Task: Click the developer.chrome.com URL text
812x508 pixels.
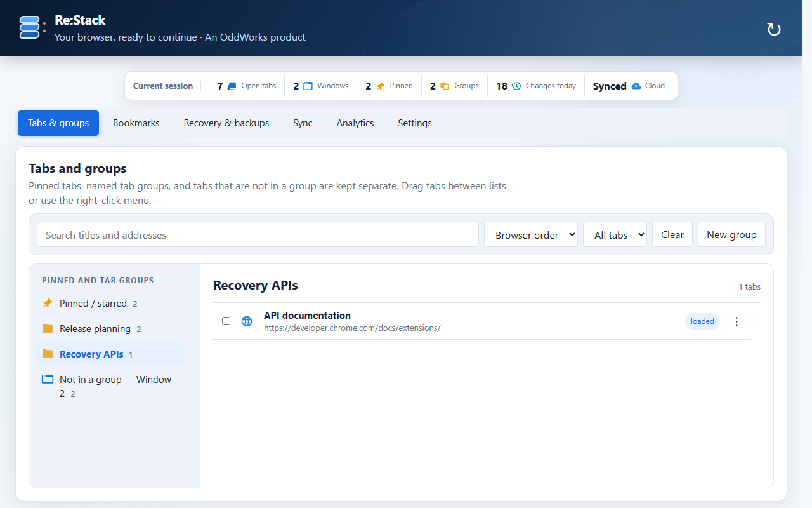Action: coord(352,328)
